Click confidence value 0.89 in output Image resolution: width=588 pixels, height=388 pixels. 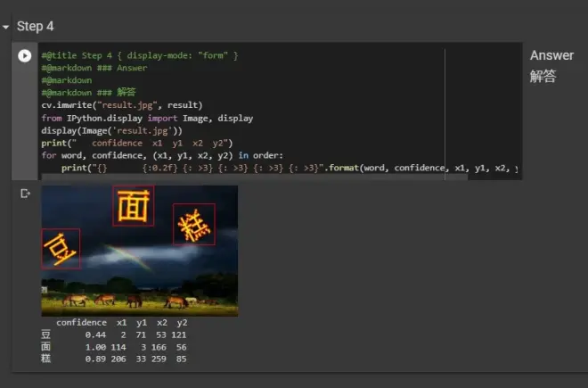tap(95, 359)
